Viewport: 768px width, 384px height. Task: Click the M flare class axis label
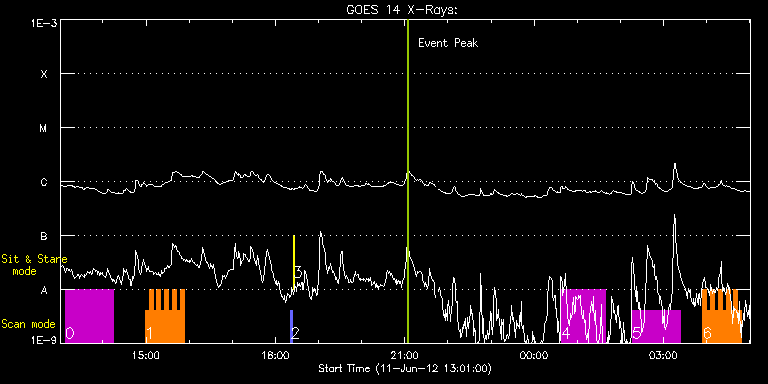click(44, 128)
